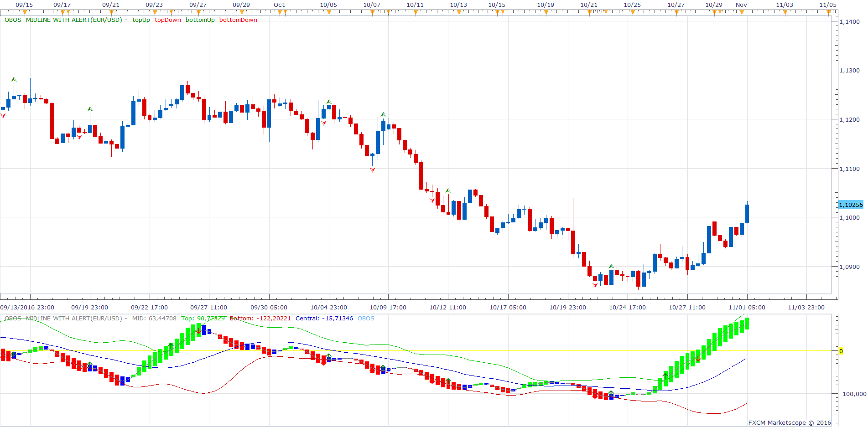Click the 1,1200 price axis label

[849, 119]
